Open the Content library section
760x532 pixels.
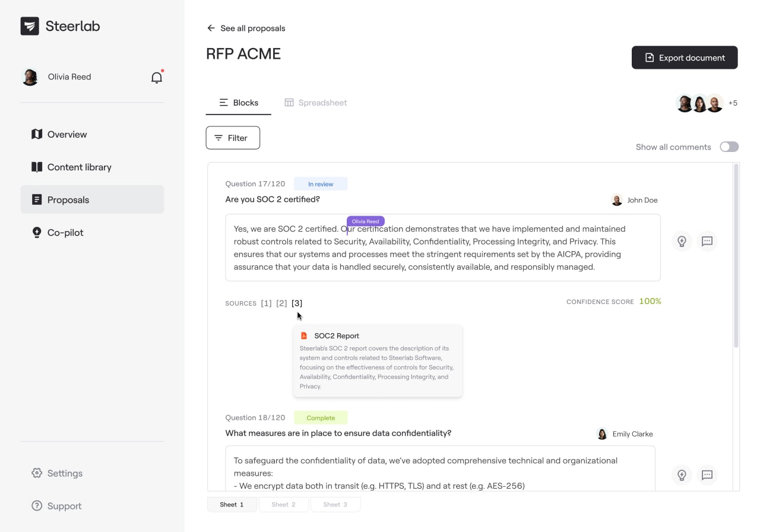tap(79, 167)
